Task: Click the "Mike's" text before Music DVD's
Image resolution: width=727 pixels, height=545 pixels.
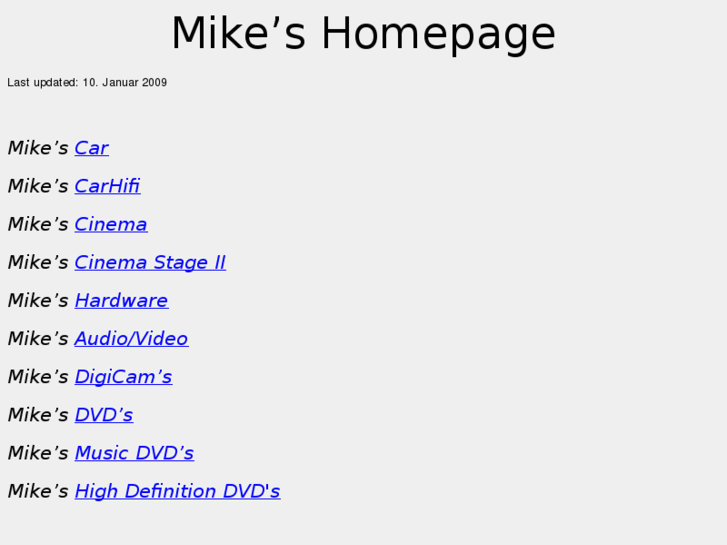Action: (x=38, y=453)
